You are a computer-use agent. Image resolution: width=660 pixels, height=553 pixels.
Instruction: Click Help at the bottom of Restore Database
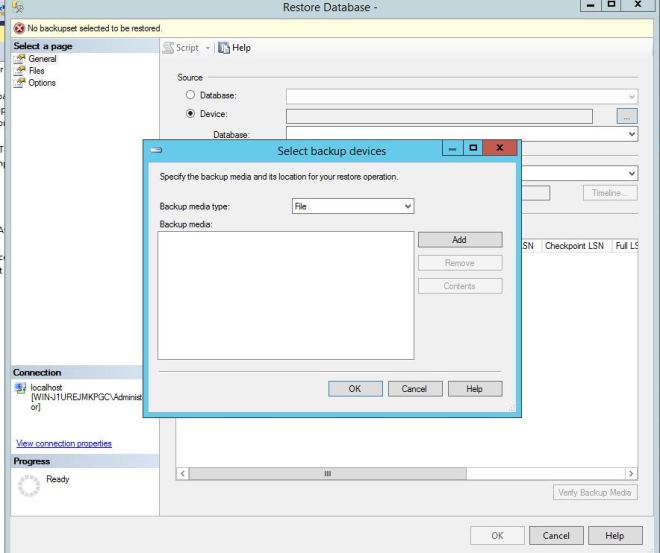tap(615, 536)
